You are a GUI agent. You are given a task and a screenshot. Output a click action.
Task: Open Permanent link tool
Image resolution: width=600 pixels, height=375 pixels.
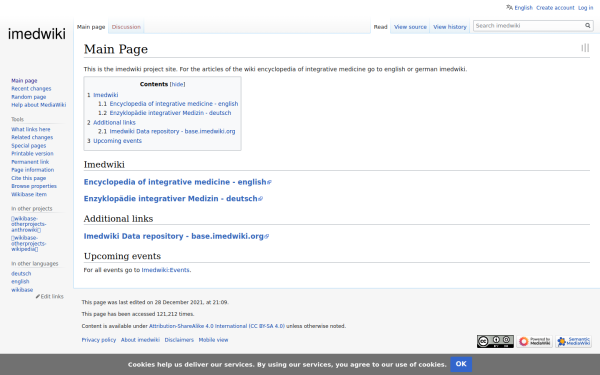point(30,162)
